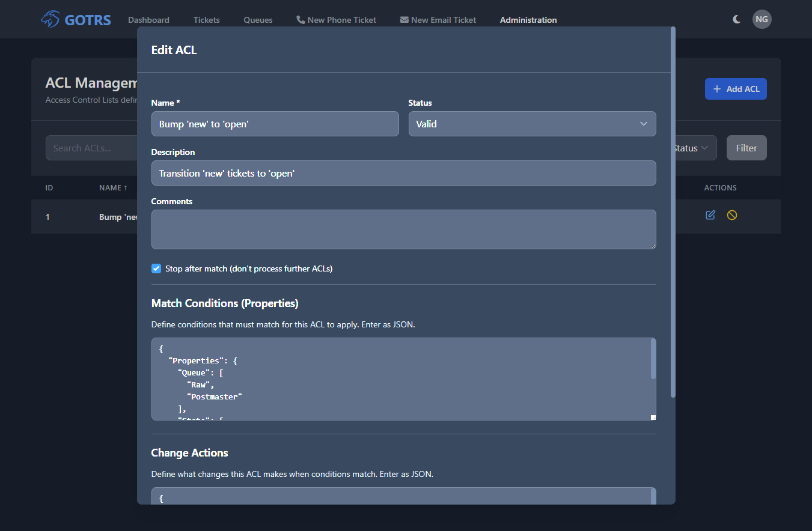The image size is (812, 531).
Task: Click the Match Conditions JSON scrollbar
Action: (x=653, y=359)
